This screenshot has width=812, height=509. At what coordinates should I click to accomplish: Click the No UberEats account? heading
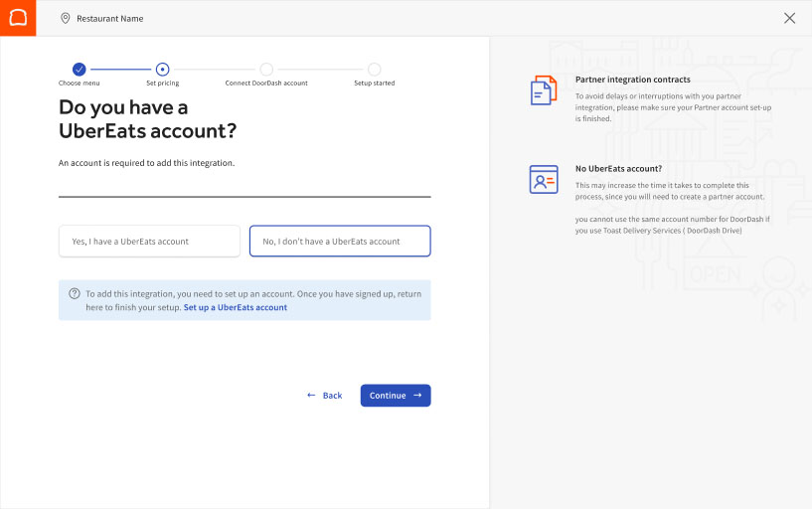click(x=618, y=169)
